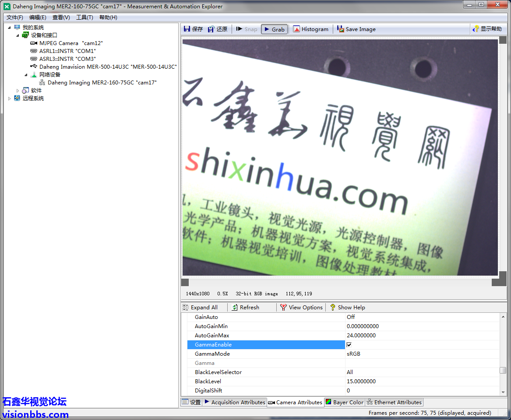Click the Save (保存) floppy icon
This screenshot has height=420, width=511.
pos(187,29)
